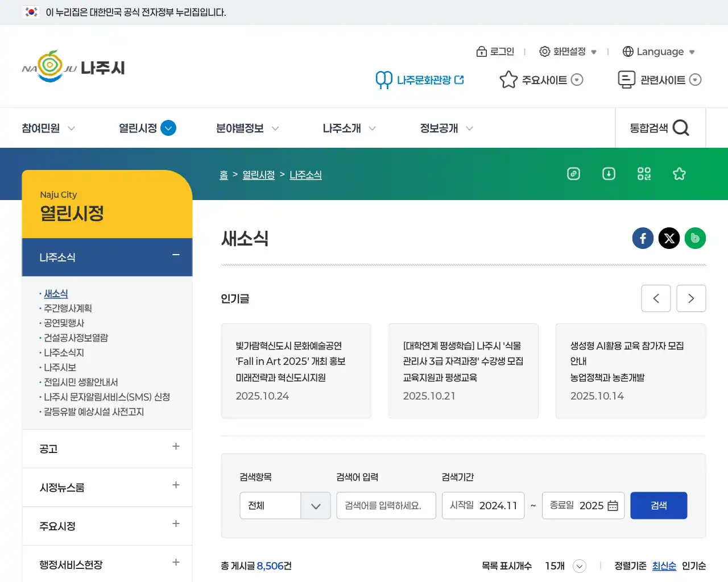Image resolution: width=728 pixels, height=582 pixels.
Task: Open the 주요사이트 dropdown toggle
Action: (x=577, y=80)
